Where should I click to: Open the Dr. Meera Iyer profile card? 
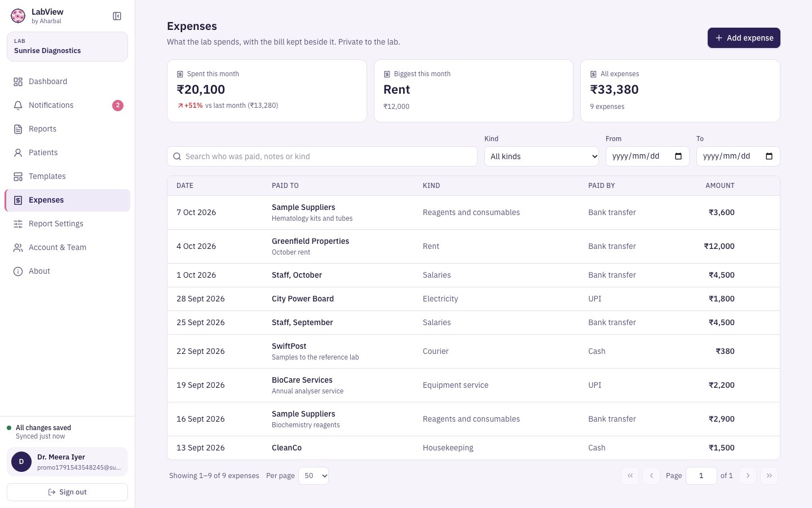67,462
